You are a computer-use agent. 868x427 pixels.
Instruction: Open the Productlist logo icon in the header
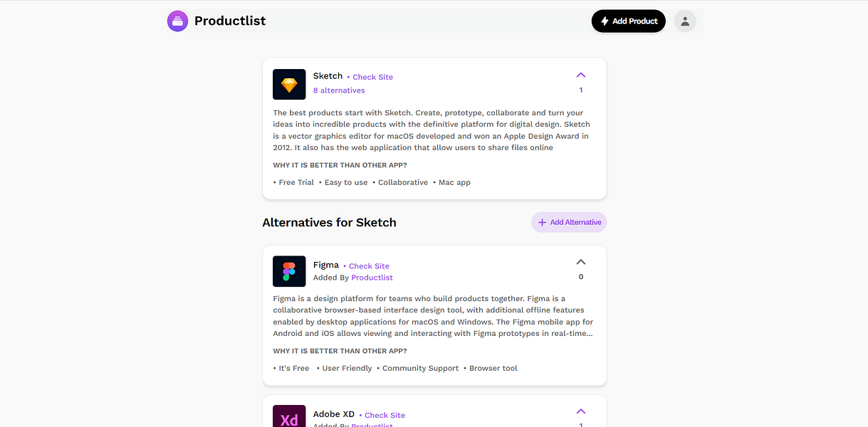click(x=177, y=21)
